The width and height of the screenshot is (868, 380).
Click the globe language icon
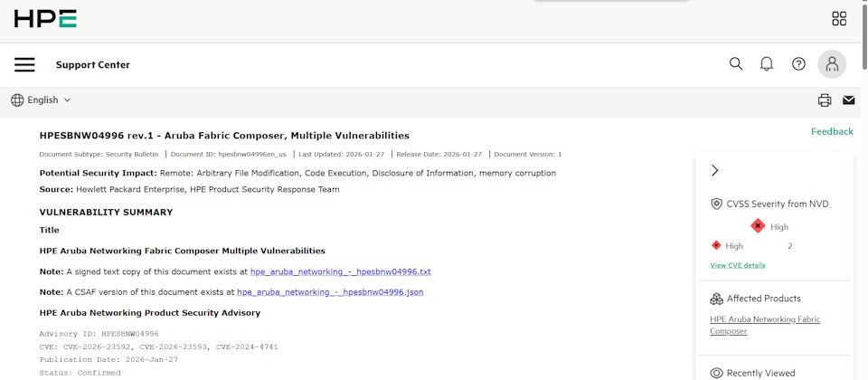point(17,100)
